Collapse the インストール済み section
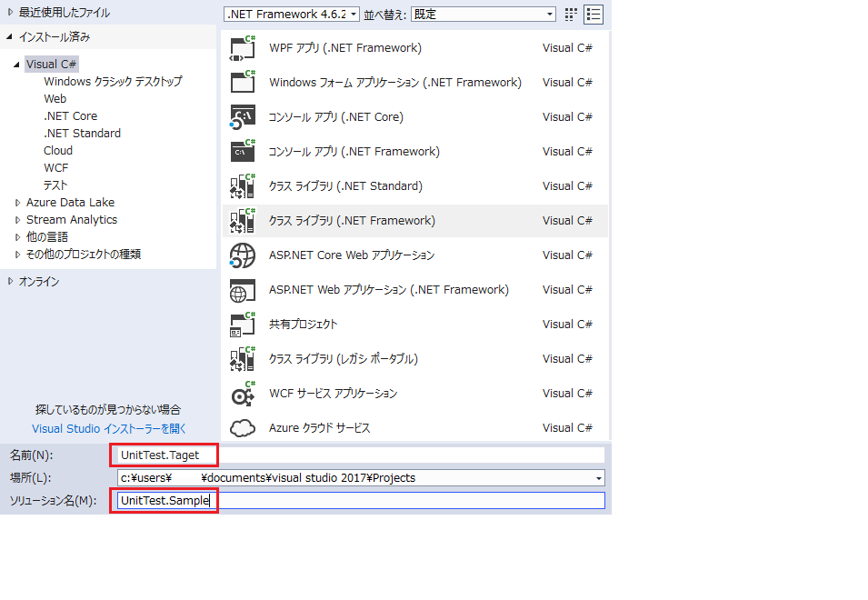This screenshot has width=868, height=600. coord(9,37)
